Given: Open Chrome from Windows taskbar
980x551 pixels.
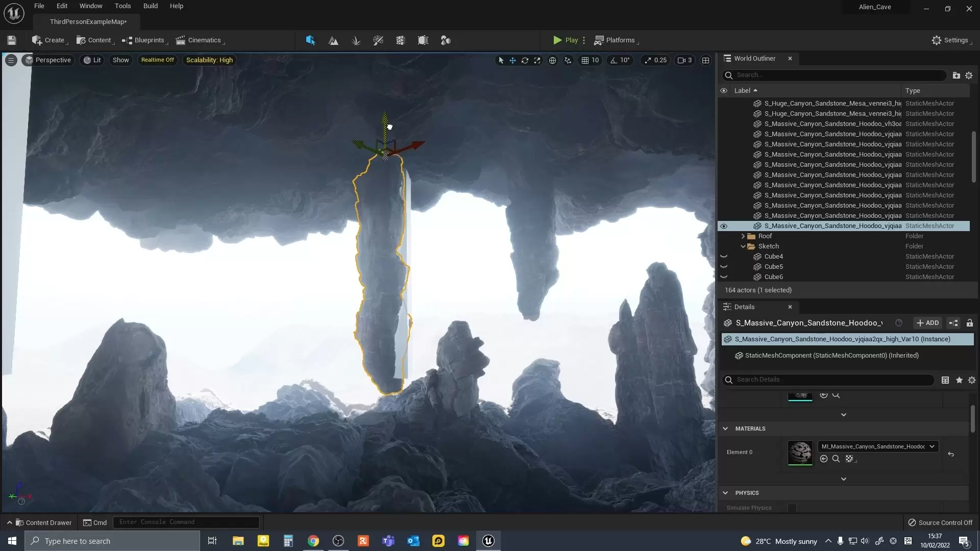Looking at the screenshot, I should [313, 541].
